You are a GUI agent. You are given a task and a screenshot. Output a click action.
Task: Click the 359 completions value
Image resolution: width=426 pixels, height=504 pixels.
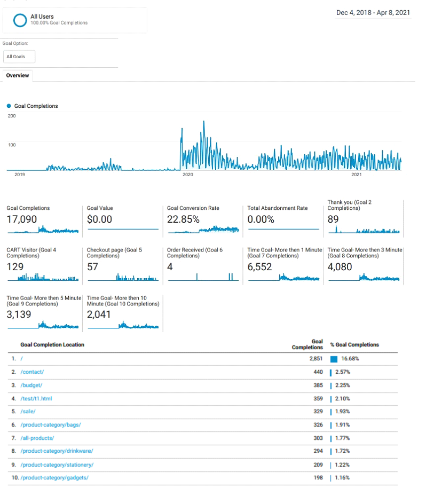[x=318, y=399]
